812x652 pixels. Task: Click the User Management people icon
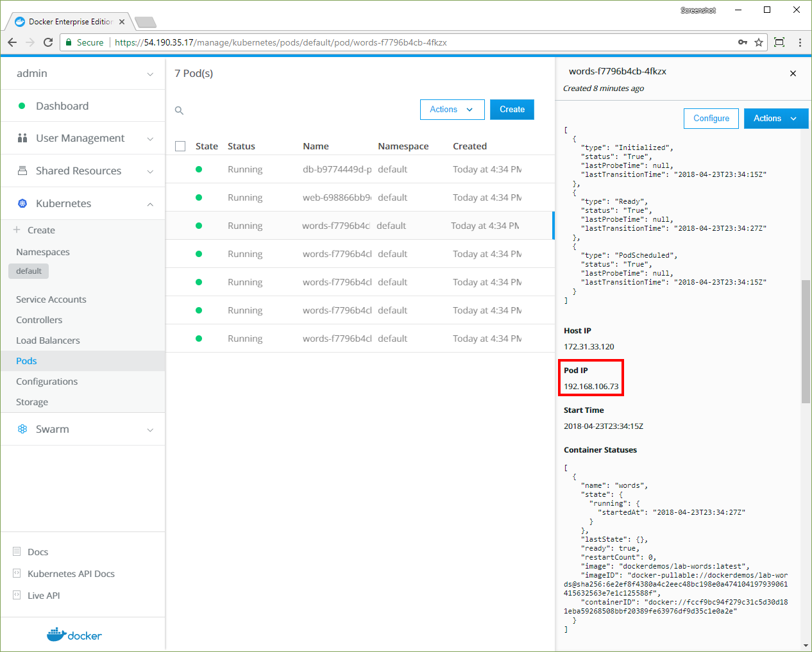point(22,138)
